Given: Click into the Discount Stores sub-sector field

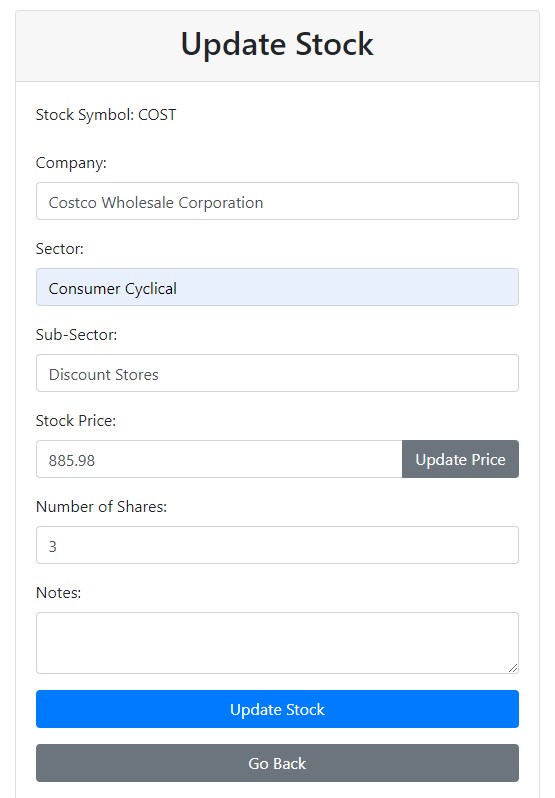Looking at the screenshot, I should click(277, 373).
